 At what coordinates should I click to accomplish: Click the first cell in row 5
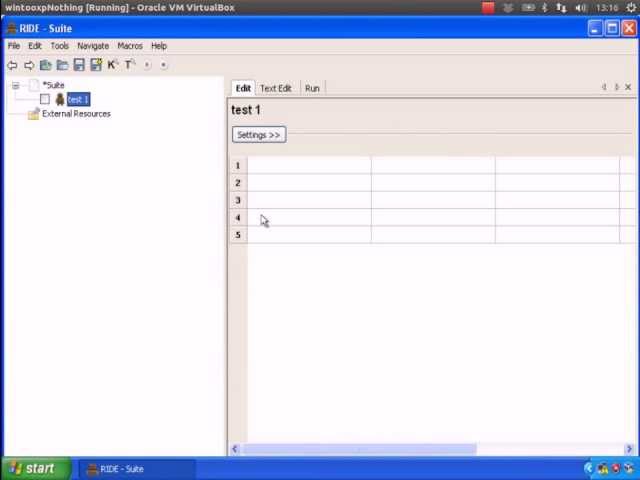pyautogui.click(x=309, y=235)
